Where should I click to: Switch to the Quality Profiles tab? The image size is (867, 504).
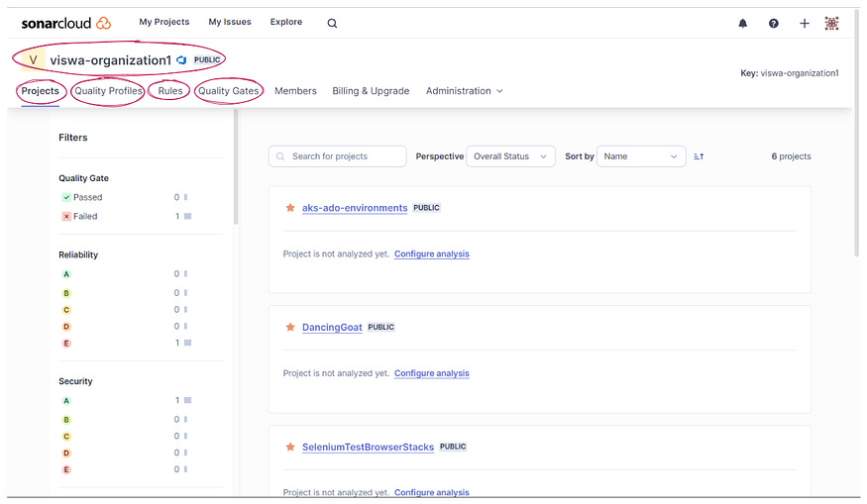[x=108, y=91]
